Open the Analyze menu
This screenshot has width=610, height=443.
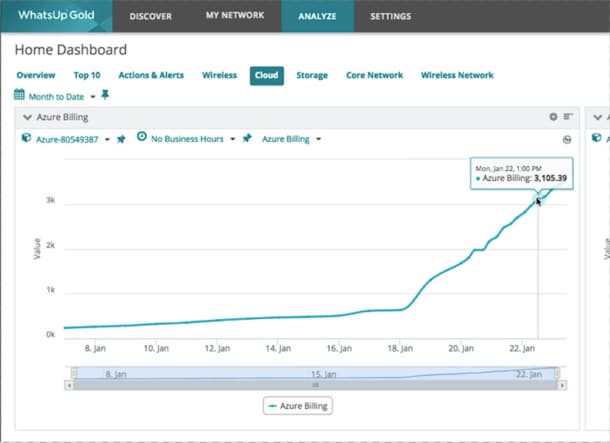click(x=317, y=16)
